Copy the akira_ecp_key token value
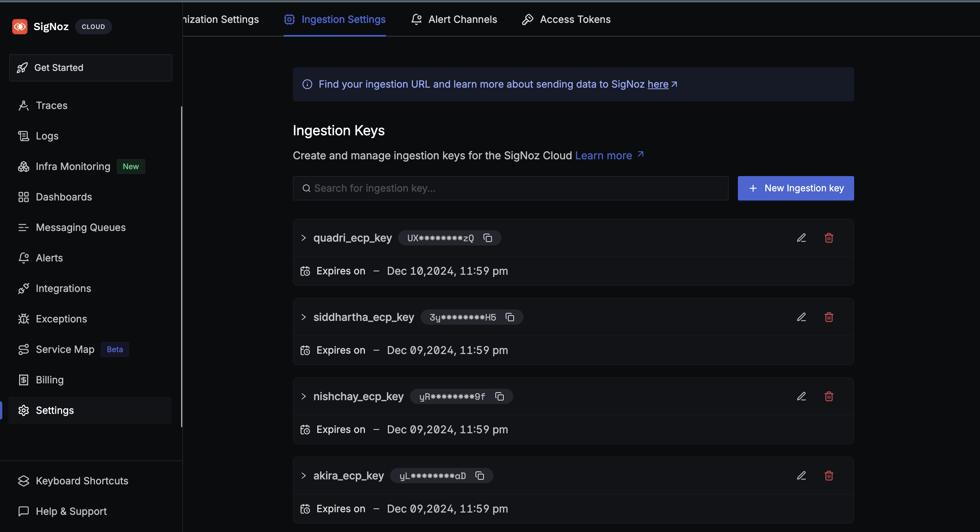Screen dimensions: 980x532 click(x=479, y=475)
